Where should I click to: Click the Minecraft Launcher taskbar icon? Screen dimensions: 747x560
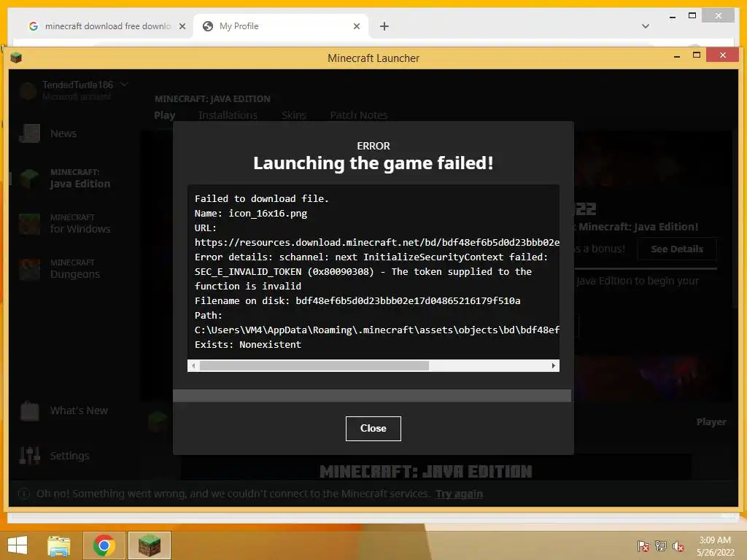click(149, 545)
